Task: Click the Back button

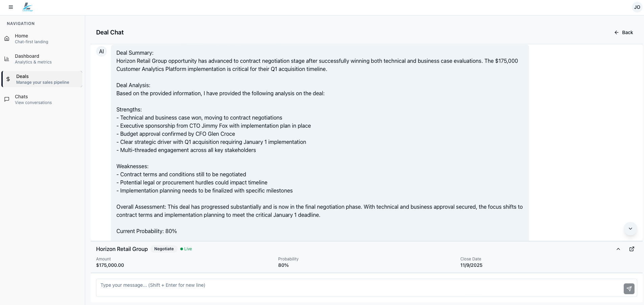Action: point(624,32)
